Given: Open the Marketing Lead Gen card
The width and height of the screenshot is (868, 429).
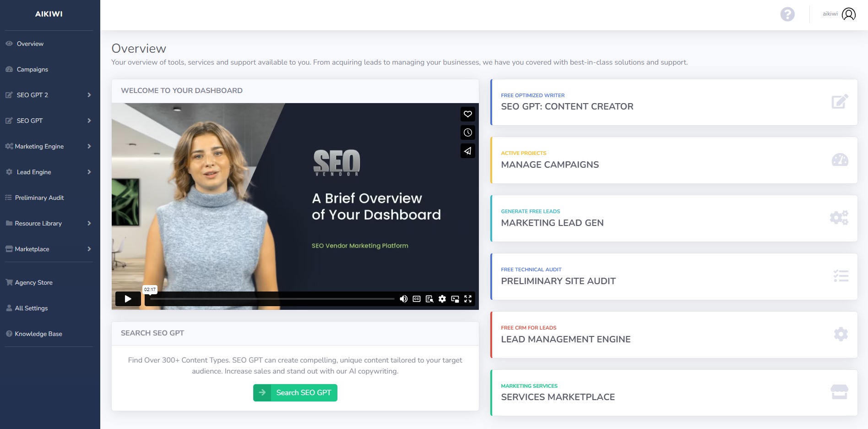Looking at the screenshot, I should 674,219.
